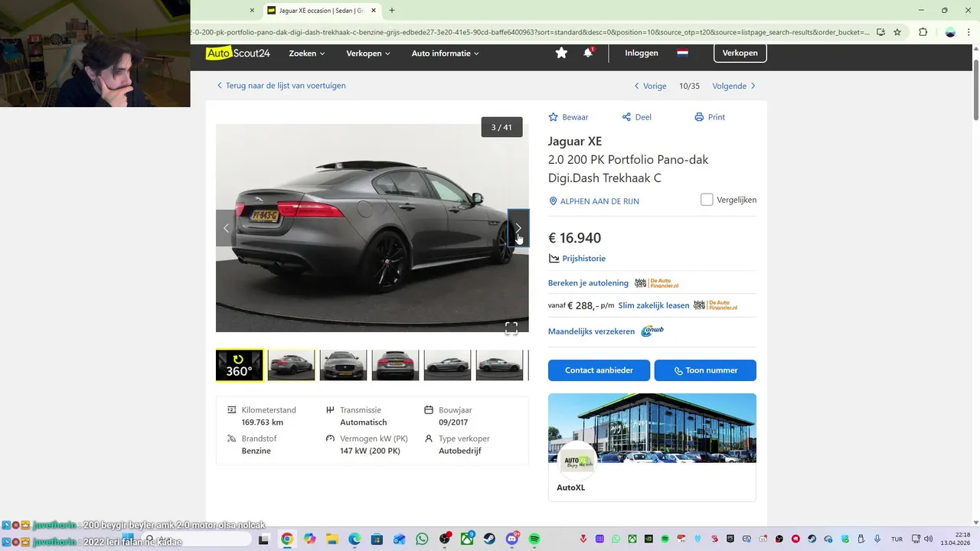
Task: Select the sixth gallery thumbnail
Action: (x=499, y=365)
